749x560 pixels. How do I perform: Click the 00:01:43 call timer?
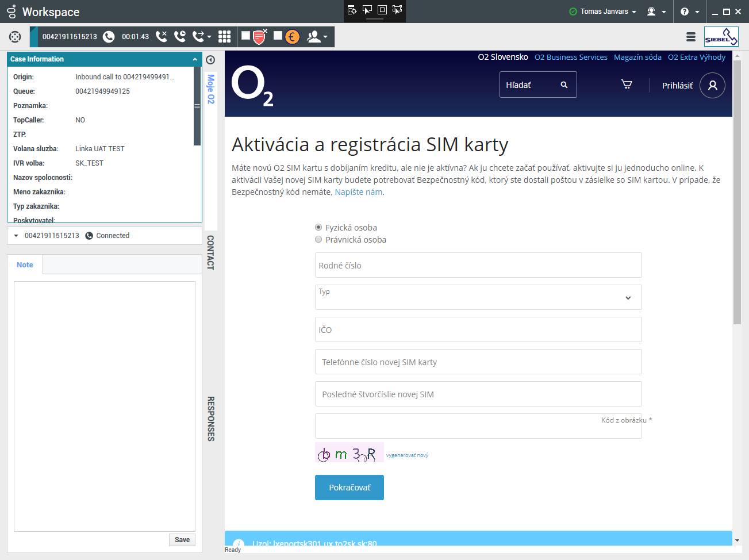[135, 37]
